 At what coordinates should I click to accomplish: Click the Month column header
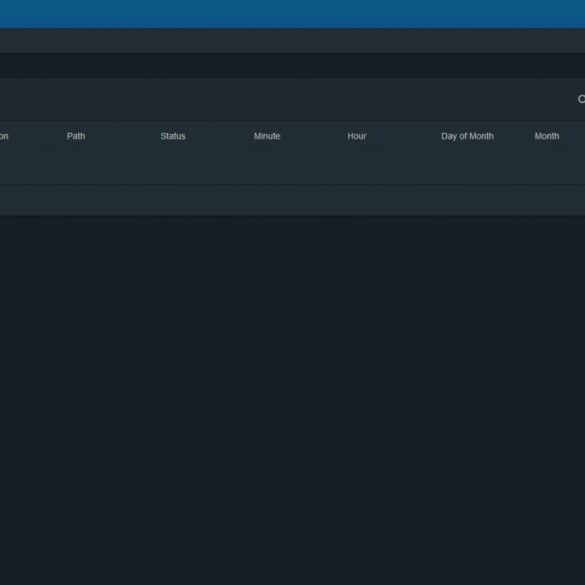[x=547, y=136]
